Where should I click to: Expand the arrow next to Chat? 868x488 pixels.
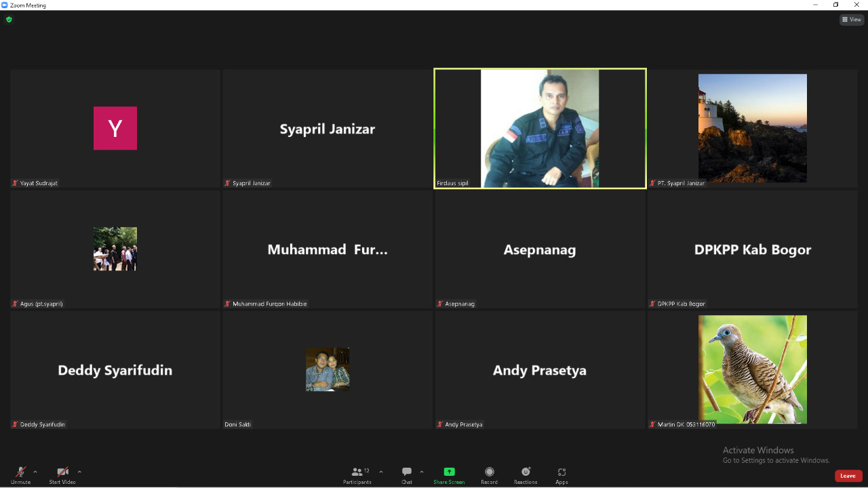coord(422,472)
